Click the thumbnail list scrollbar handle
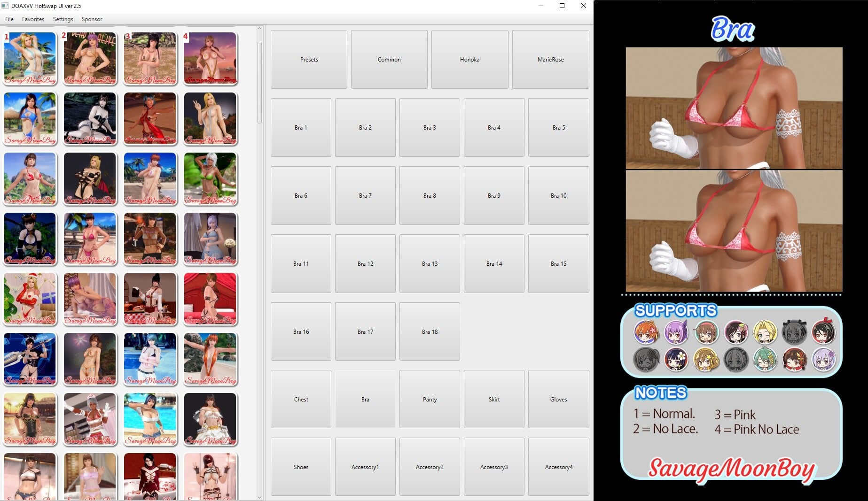Image resolution: width=868 pixels, height=501 pixels. [259, 83]
